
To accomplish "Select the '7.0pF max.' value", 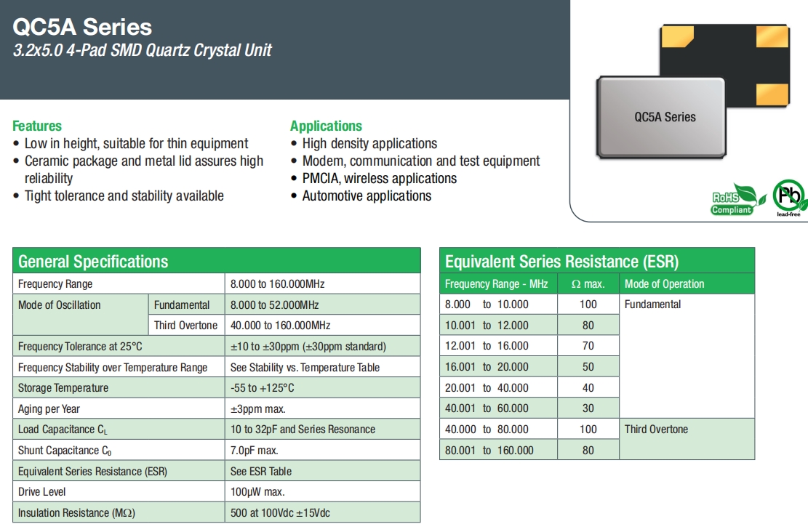I will 254,451.
